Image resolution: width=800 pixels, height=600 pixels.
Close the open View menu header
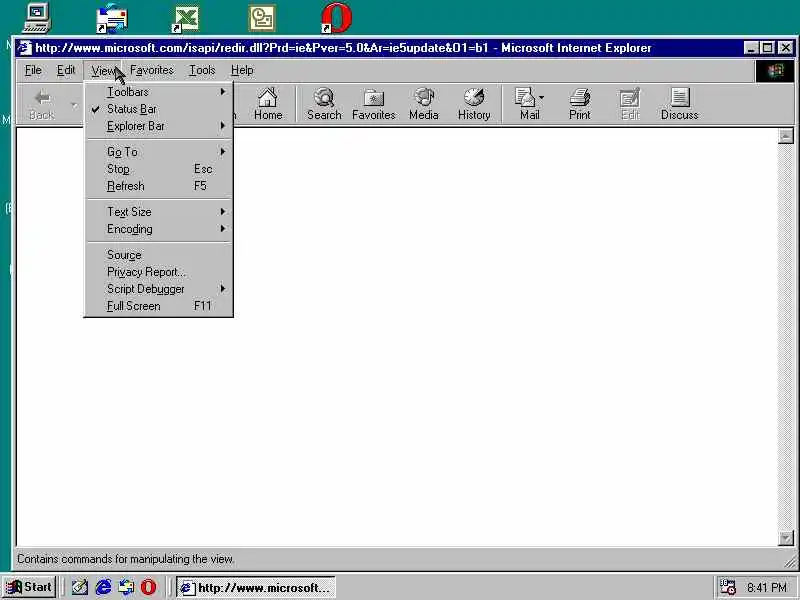(x=103, y=70)
